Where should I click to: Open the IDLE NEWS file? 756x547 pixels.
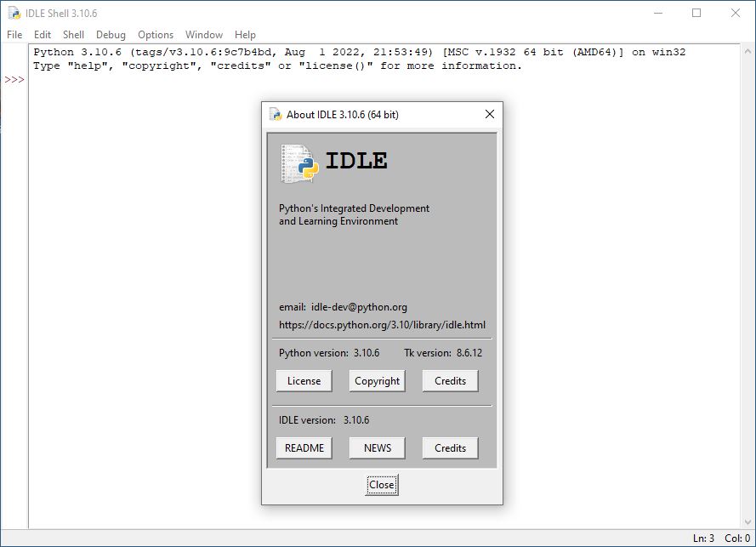(377, 448)
